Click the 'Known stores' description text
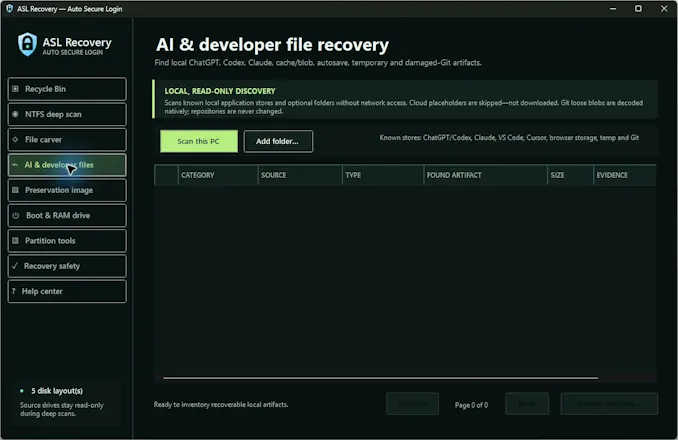The height and width of the screenshot is (440, 678). click(x=509, y=137)
